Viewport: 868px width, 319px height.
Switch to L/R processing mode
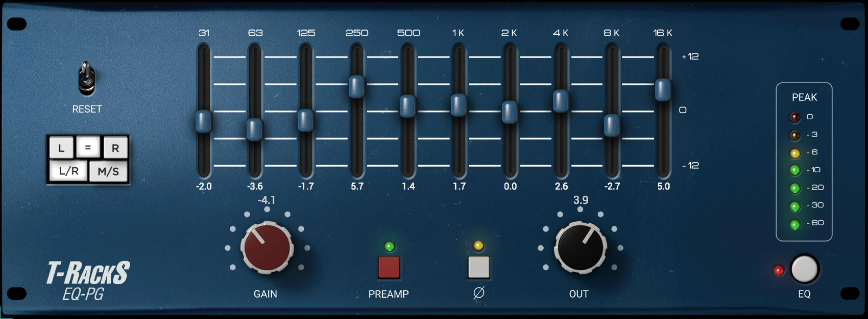(x=68, y=170)
